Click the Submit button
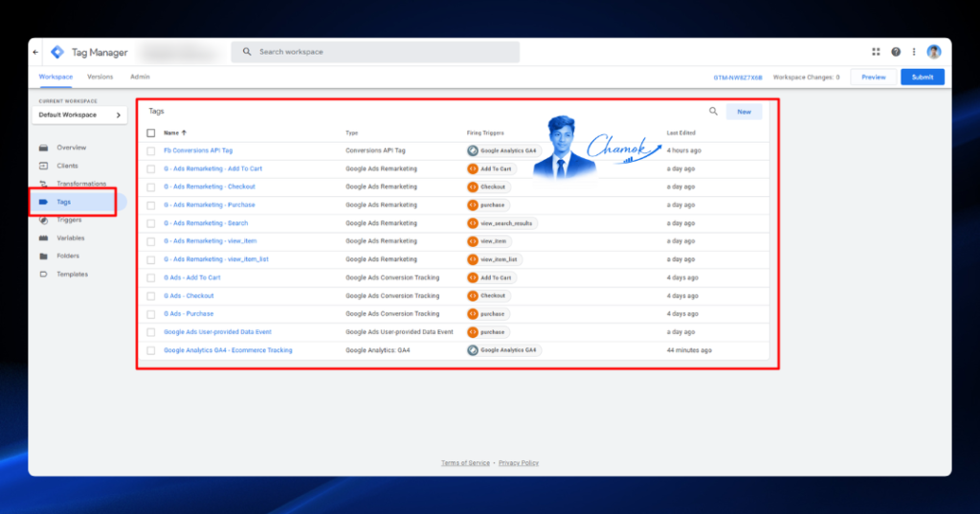This screenshot has height=514, width=980. [922, 77]
